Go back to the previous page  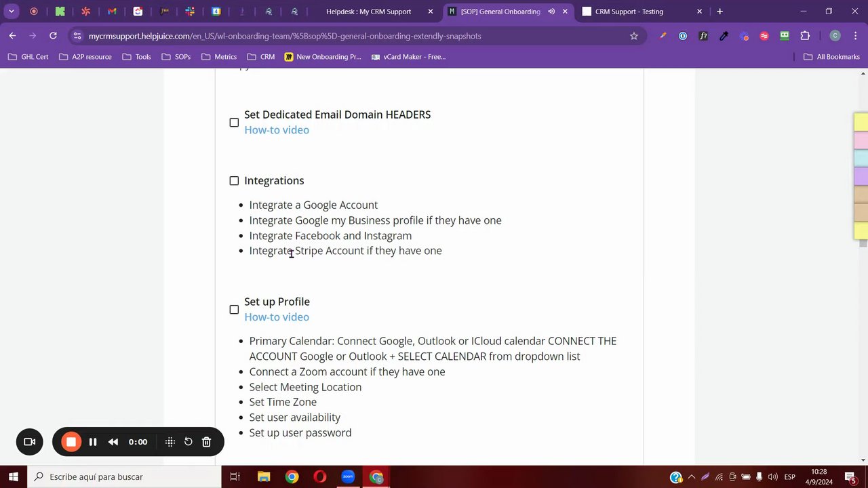point(12,36)
